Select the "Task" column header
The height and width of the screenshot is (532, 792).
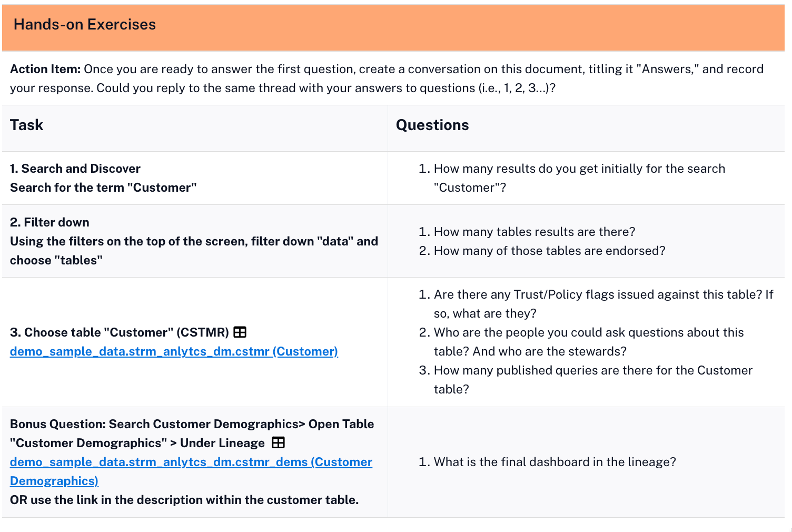27,125
